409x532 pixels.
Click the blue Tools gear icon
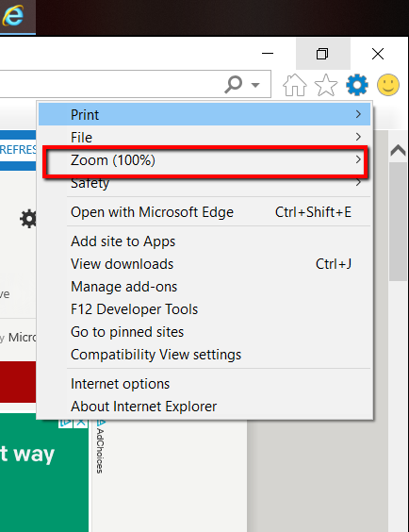click(x=357, y=85)
